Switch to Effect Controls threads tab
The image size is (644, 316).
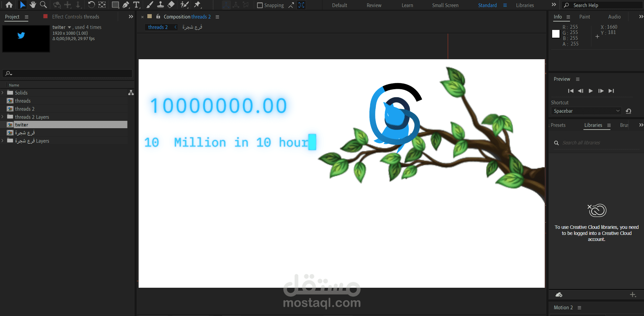pos(76,16)
